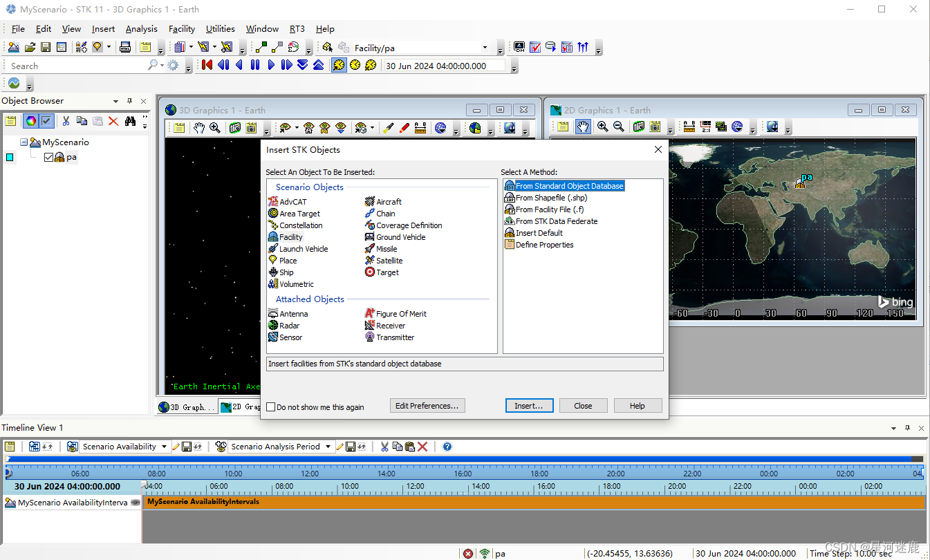This screenshot has width=930, height=560.
Task: Click the pa color swatch in Object Browser
Action: [10, 158]
